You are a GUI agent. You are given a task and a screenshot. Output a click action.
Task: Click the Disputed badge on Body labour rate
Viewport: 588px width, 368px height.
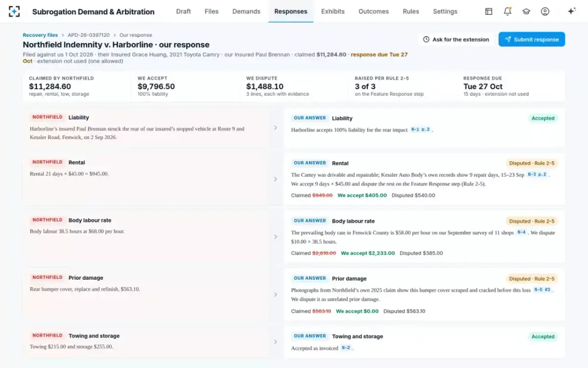tap(532, 221)
